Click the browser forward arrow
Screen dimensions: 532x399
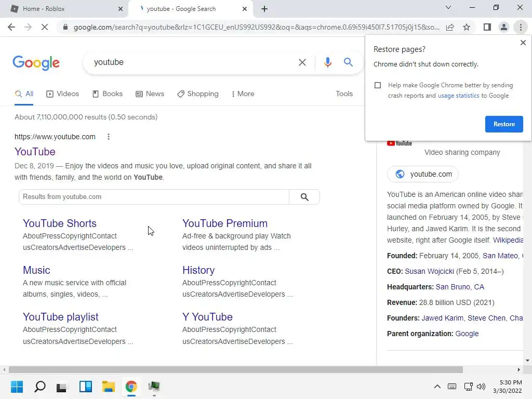(x=28, y=27)
